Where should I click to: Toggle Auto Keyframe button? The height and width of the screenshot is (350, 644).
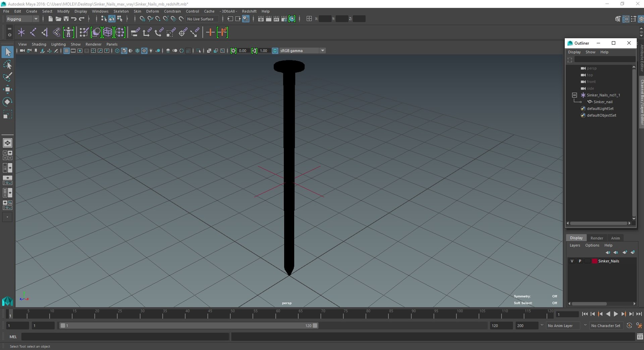(x=629, y=326)
